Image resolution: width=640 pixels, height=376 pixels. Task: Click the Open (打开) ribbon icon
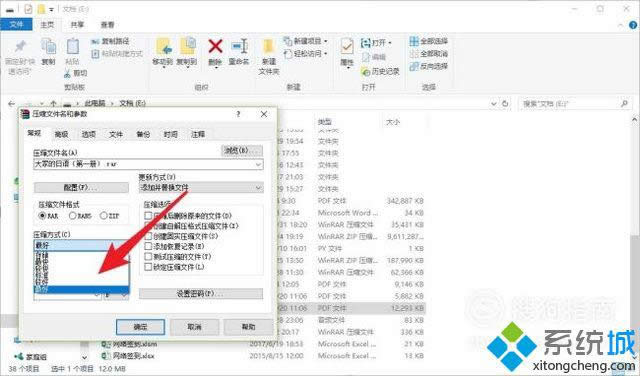365,42
